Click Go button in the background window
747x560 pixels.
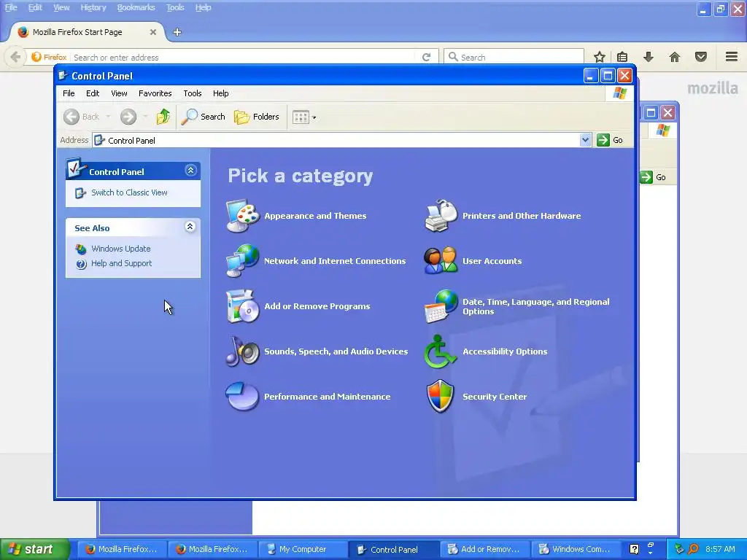pos(653,177)
